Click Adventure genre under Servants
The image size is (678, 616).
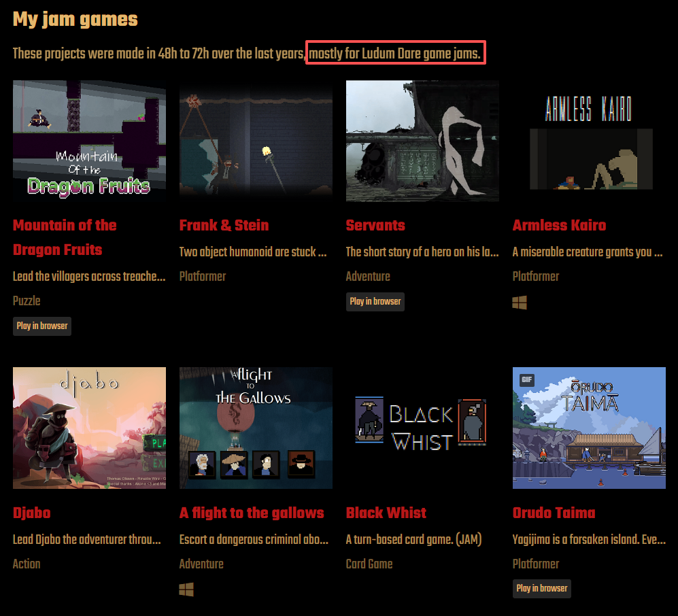point(368,276)
